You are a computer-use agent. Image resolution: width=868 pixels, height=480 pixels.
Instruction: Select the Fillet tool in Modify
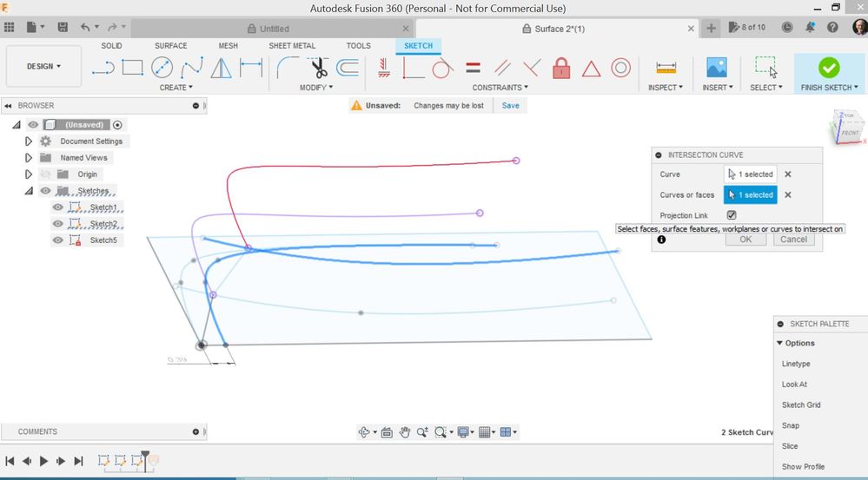(x=288, y=68)
